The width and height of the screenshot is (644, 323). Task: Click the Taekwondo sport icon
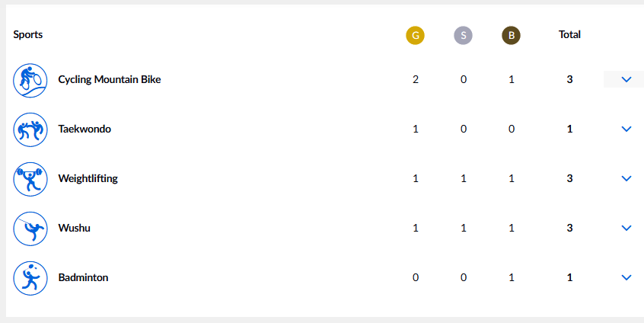[30, 130]
